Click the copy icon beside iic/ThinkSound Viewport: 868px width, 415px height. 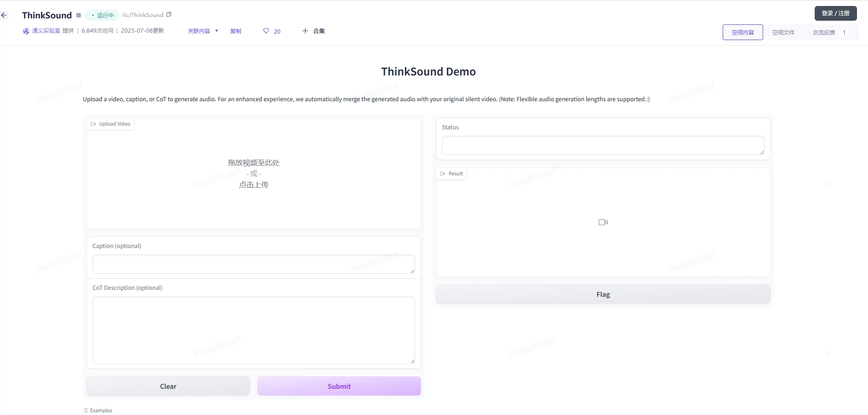tap(169, 14)
